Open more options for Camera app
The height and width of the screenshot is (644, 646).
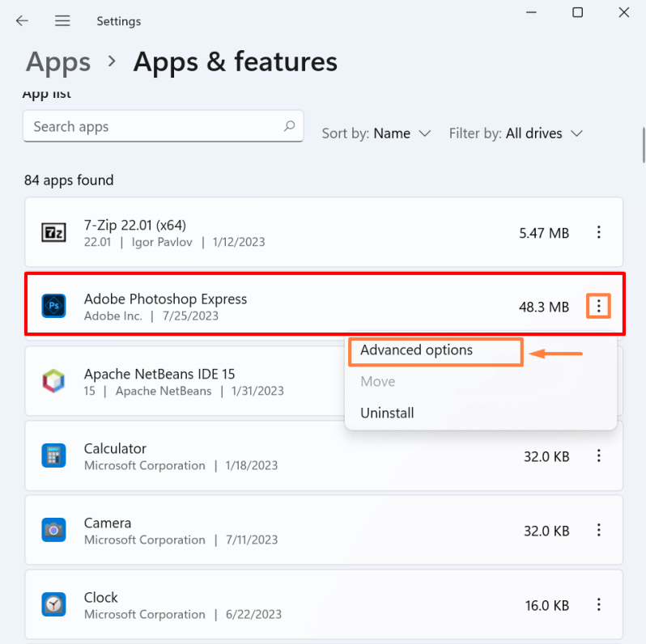pos(598,530)
